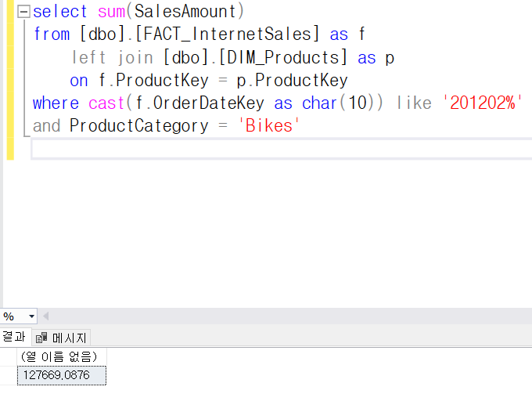
Task: Click the SalesAmount column name
Action: tap(185, 12)
